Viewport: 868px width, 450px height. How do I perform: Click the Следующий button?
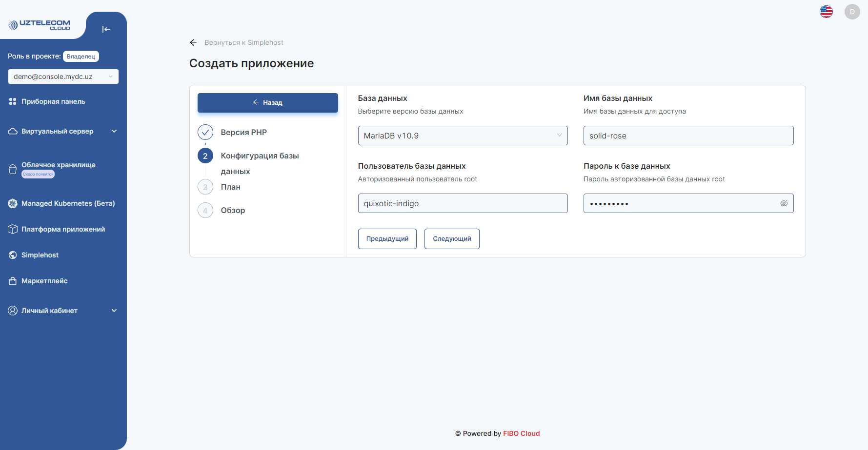tap(451, 238)
